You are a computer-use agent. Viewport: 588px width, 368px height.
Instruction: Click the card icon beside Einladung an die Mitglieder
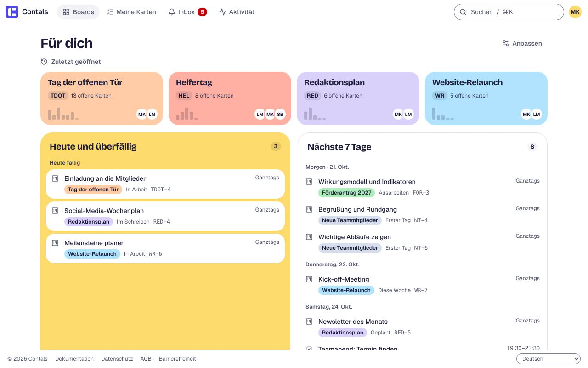[x=55, y=178]
